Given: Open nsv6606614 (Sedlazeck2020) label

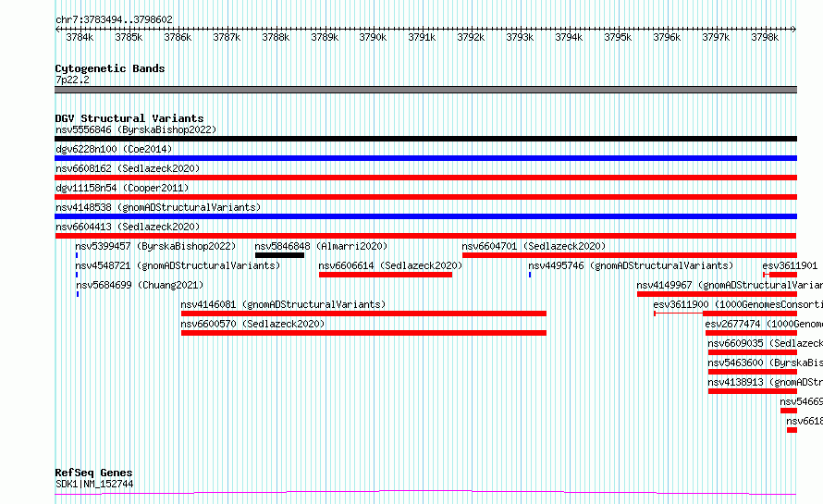Looking at the screenshot, I should coord(390,265).
